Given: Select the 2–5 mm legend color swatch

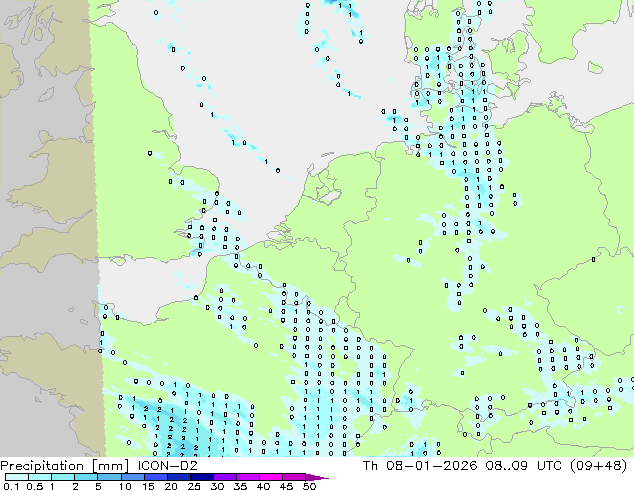Looking at the screenshot, I should tap(86, 477).
